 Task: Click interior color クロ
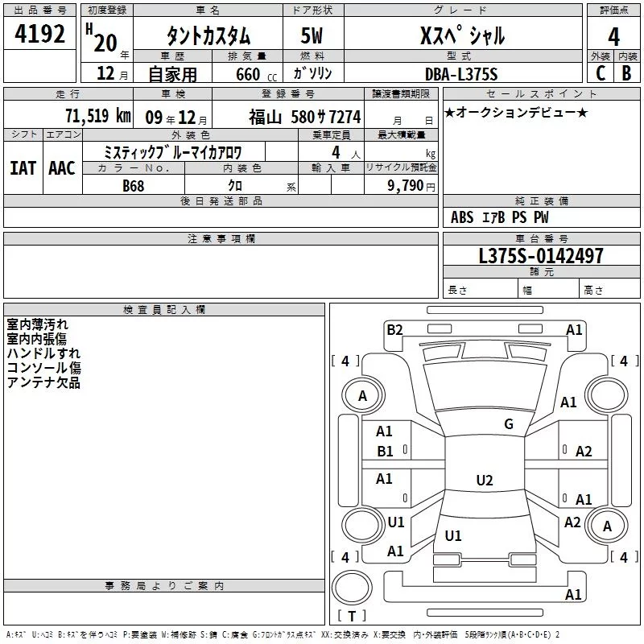tap(235, 186)
